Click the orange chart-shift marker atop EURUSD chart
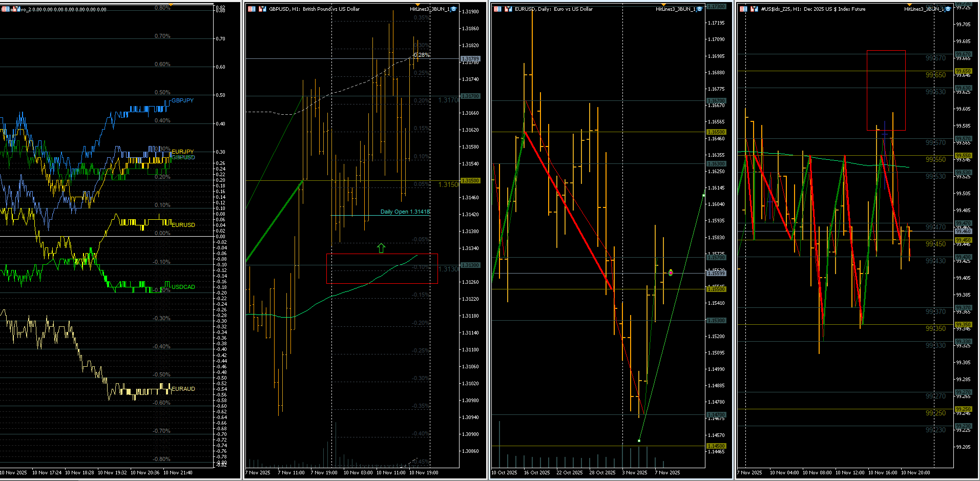The image size is (980, 481). [663, 5]
